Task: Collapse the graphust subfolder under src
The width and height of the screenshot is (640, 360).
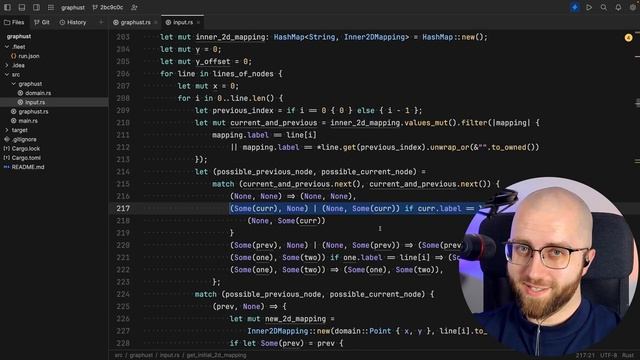Action: 13,84
